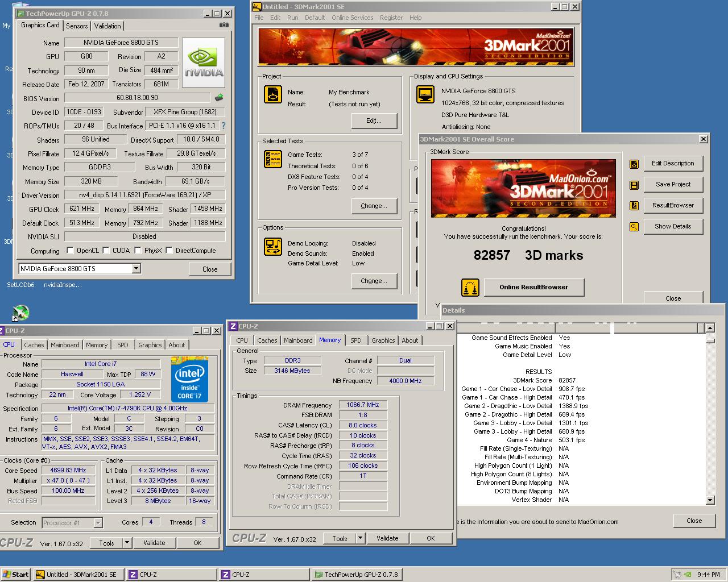Screen dimensions: 728x582
Task: Switch to Mainboard tab in left CPU-Z
Action: pyautogui.click(x=65, y=345)
